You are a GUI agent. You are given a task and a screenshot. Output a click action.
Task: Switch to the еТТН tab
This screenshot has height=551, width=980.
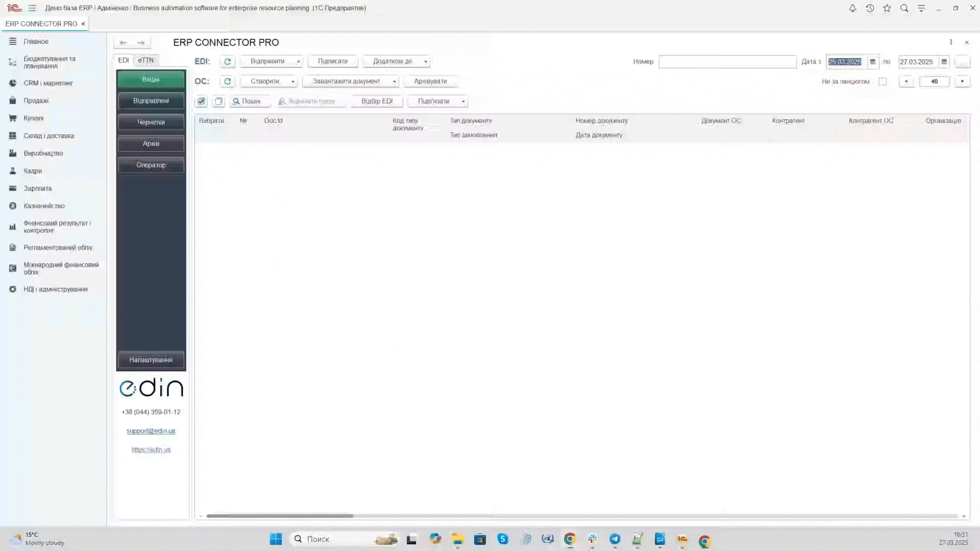pyautogui.click(x=145, y=60)
